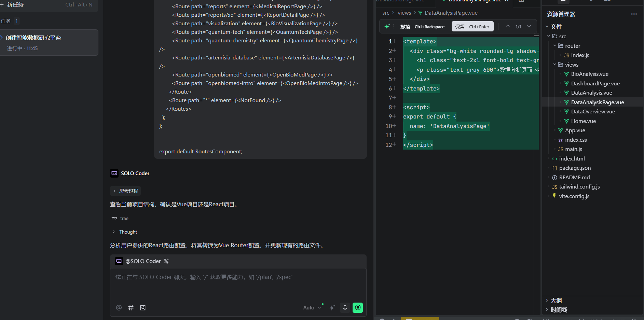Expand the 时间线 panel

[593, 310]
